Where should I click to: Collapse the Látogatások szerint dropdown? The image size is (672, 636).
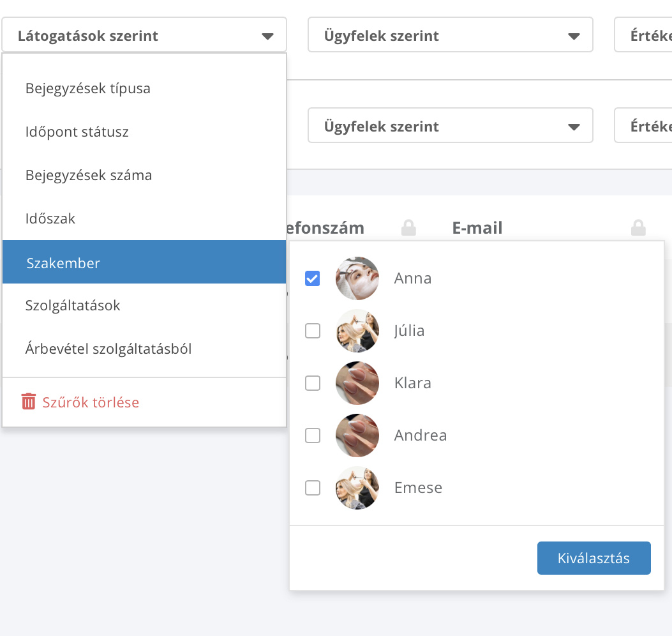[x=144, y=34]
